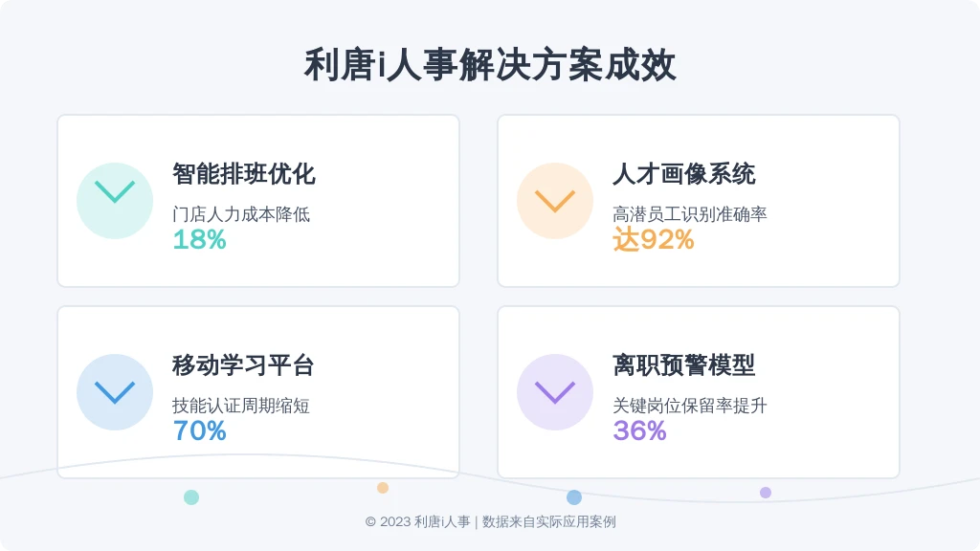Screen dimensions: 980x551
Task: Click the © 2023 利唐i人事 footer text
Action: click(x=417, y=521)
